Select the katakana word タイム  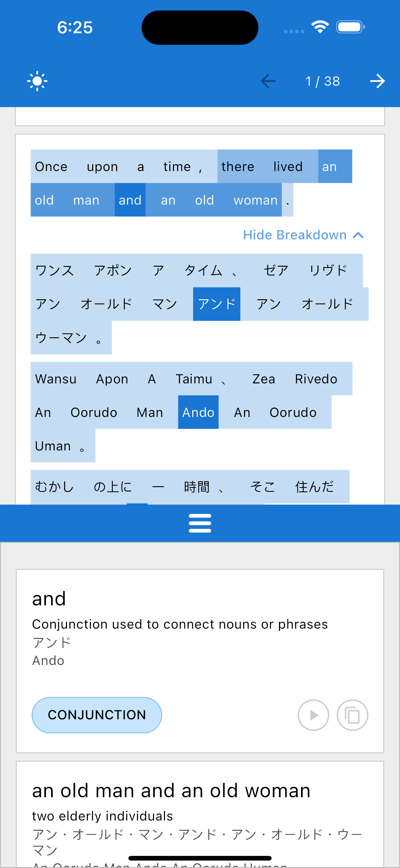pyautogui.click(x=203, y=270)
